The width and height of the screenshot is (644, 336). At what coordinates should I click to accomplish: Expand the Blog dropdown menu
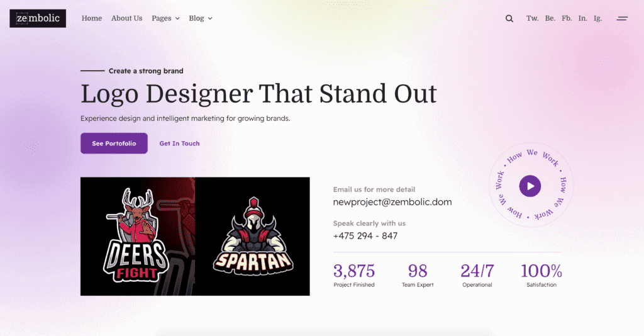tap(201, 18)
